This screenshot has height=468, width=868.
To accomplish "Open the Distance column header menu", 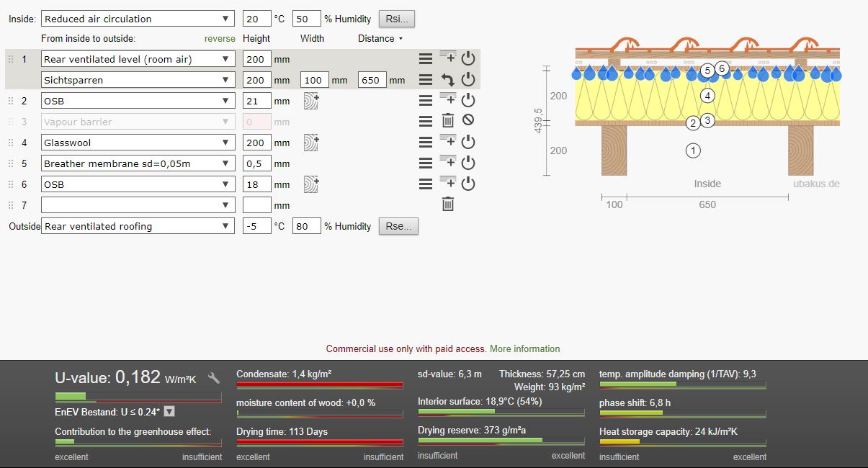I will (401, 38).
